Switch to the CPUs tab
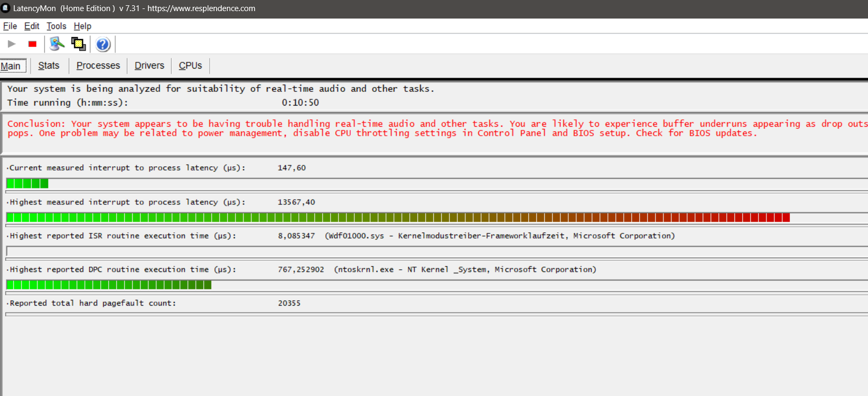Viewport: 868px width, 396px height. [x=190, y=65]
